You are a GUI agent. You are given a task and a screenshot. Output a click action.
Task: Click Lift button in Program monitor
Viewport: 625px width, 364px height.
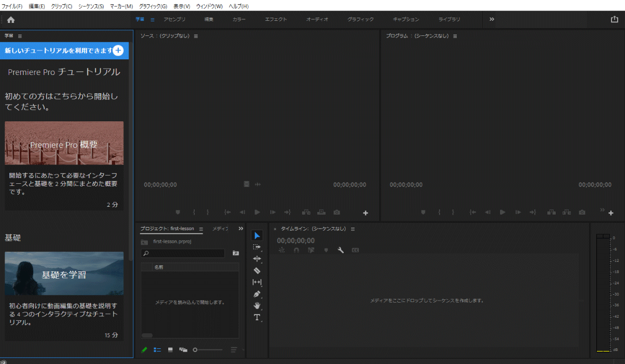tap(551, 212)
